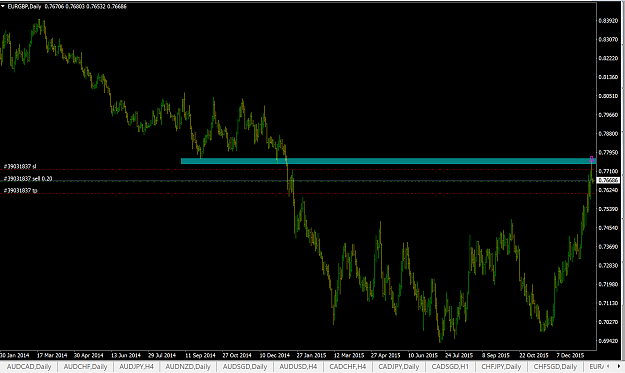Click the 12 Mar 2015 date label
Image resolution: width=625 pixels, height=373 pixels.
coord(349,355)
